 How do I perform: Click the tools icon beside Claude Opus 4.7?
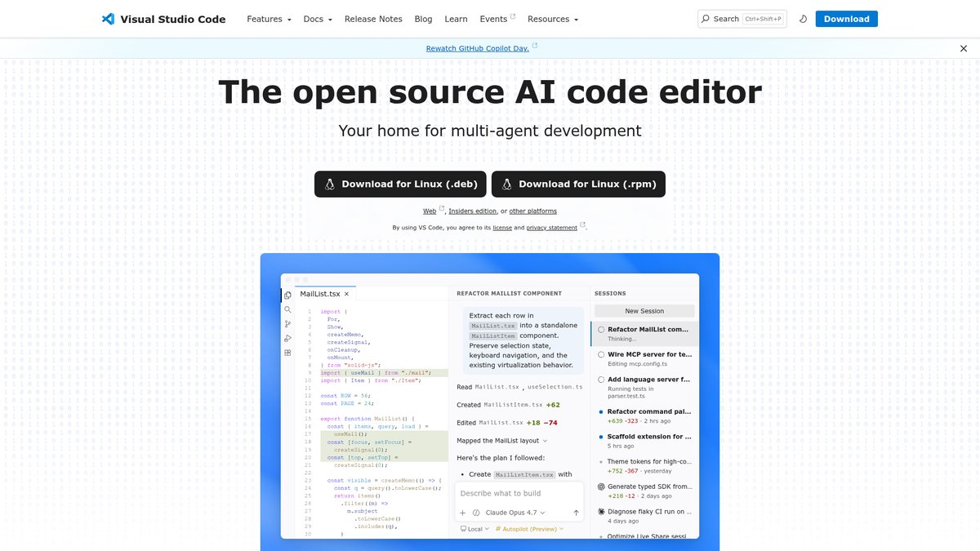click(x=476, y=513)
